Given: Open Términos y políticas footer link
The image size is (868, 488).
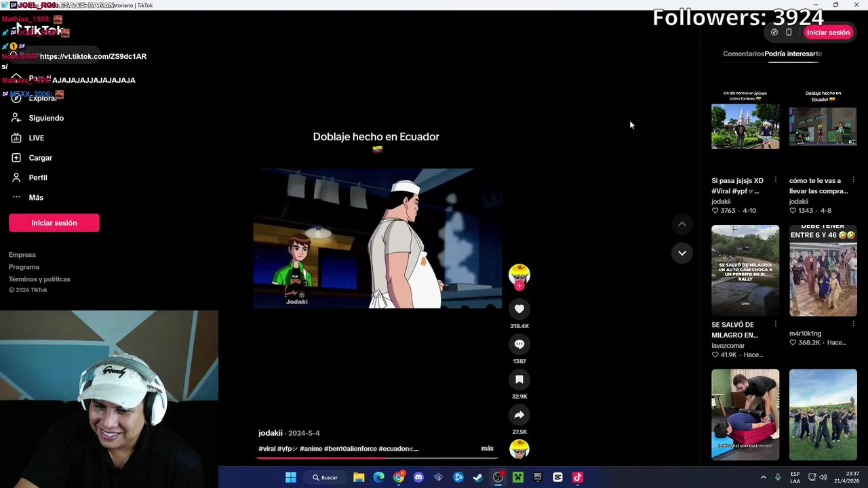Looking at the screenshot, I should [39, 279].
